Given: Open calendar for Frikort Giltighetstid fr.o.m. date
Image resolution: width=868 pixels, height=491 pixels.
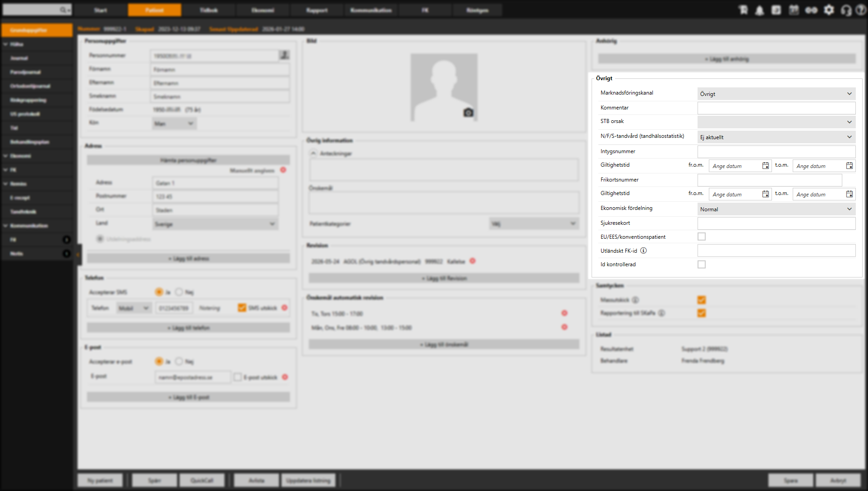Looking at the screenshot, I should [765, 194].
